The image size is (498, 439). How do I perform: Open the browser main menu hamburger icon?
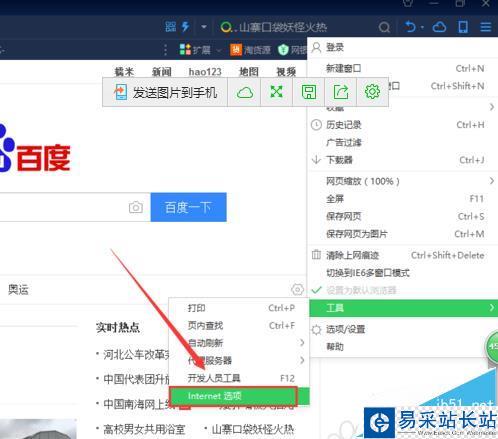(485, 27)
